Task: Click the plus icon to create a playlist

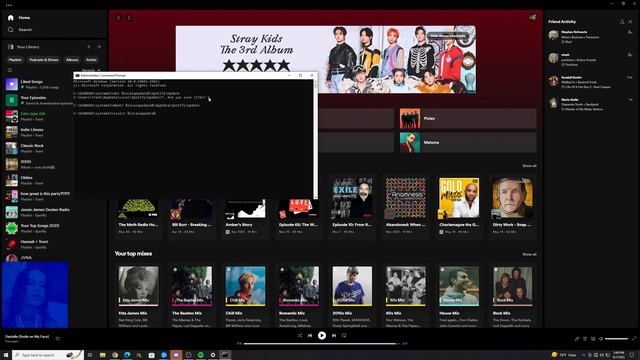Action: click(x=89, y=47)
